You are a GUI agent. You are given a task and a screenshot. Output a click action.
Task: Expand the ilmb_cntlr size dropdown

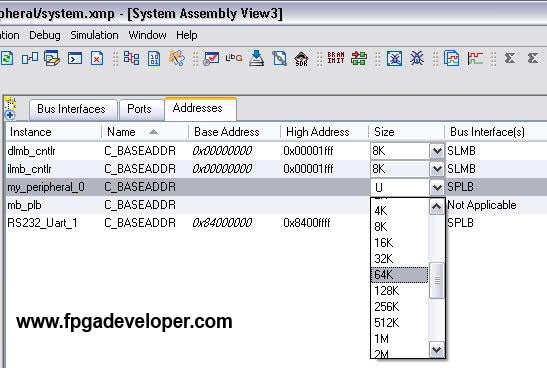click(x=436, y=169)
